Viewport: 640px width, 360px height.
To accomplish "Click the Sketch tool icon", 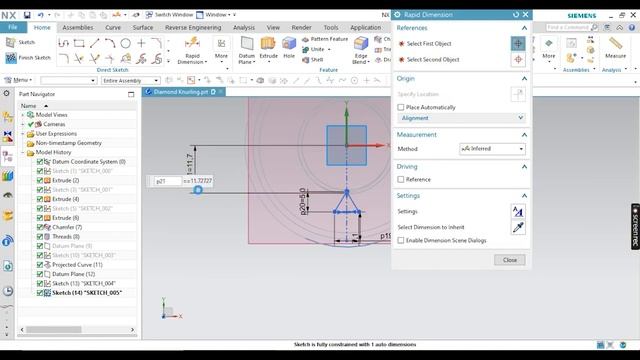I will (11, 42).
